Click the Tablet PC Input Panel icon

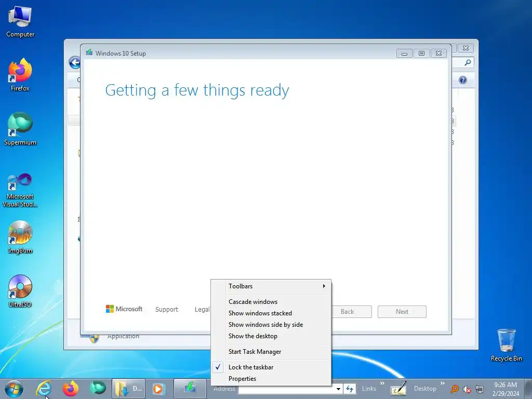pyautogui.click(x=398, y=389)
